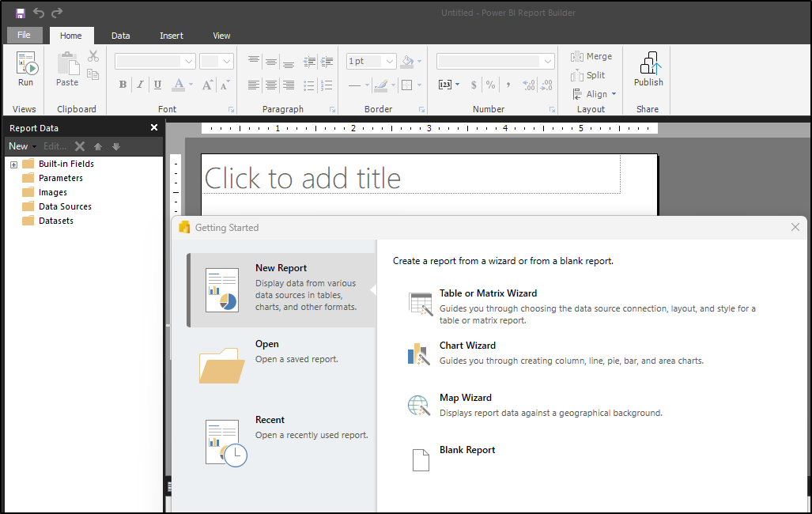Click the 'Click to add title' text box
812x514 pixels.
[x=411, y=175]
